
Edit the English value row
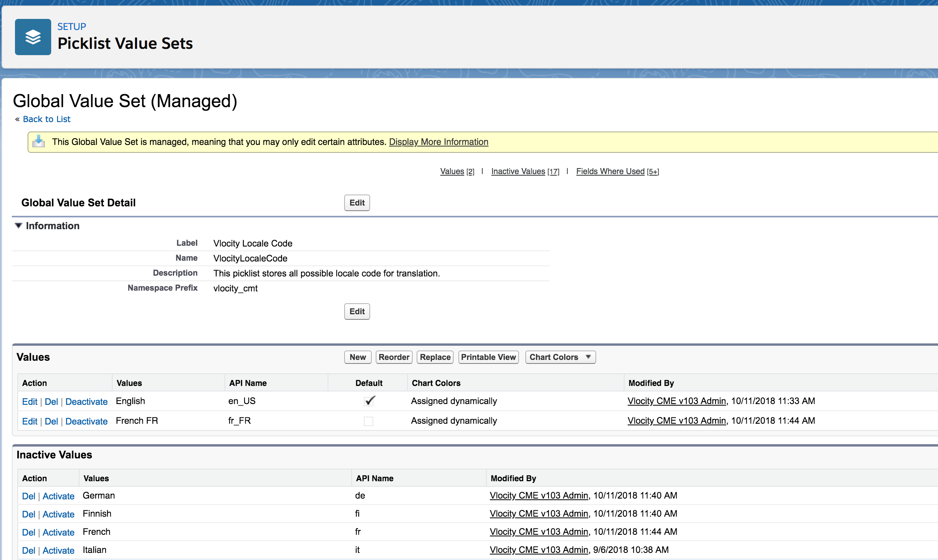point(30,402)
